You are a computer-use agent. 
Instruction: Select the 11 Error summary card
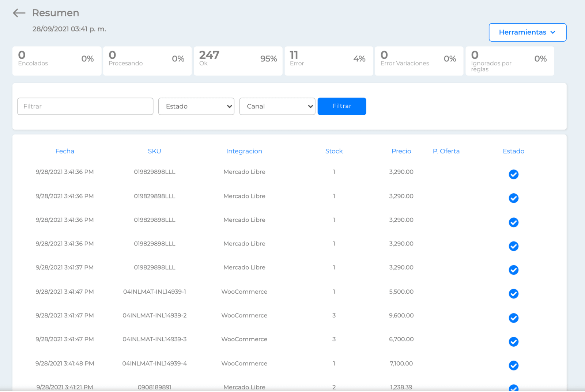pos(329,61)
